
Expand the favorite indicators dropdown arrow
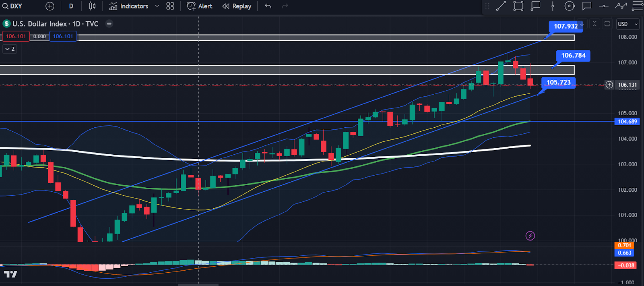[157, 6]
